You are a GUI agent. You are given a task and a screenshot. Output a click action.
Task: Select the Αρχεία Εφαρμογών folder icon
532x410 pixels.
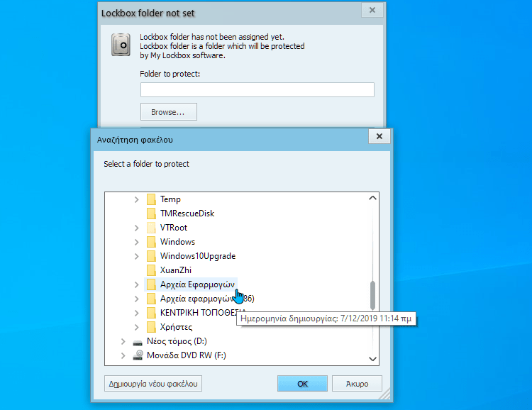click(x=151, y=284)
